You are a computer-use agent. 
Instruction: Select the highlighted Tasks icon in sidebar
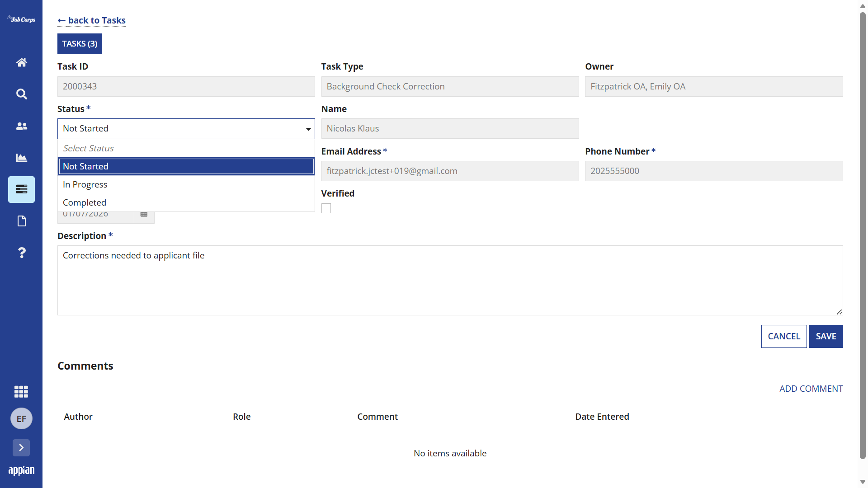point(21,189)
